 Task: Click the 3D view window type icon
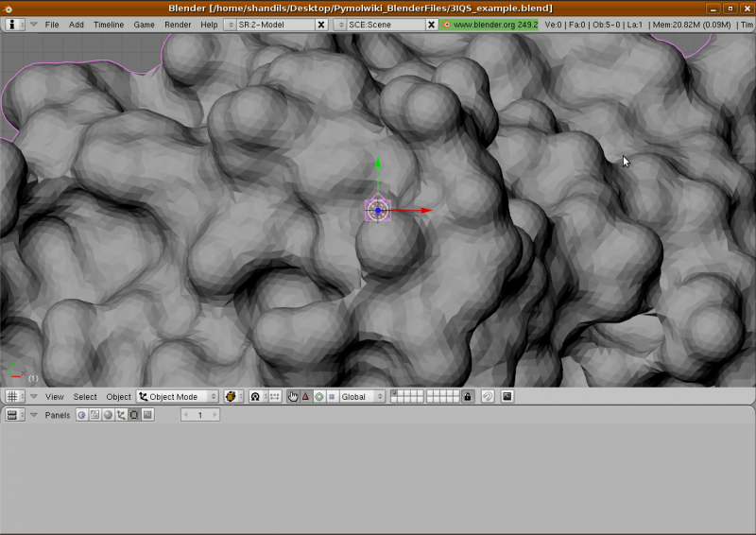[x=14, y=397]
